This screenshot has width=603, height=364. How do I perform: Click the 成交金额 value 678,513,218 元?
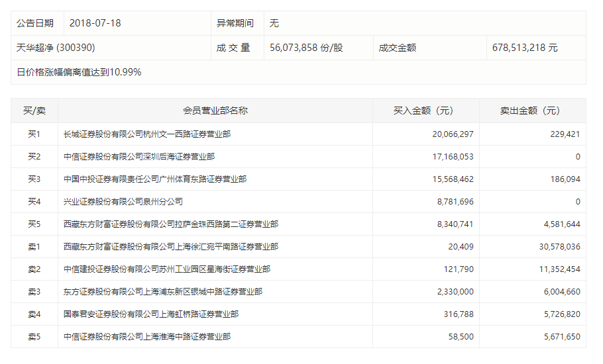click(525, 48)
